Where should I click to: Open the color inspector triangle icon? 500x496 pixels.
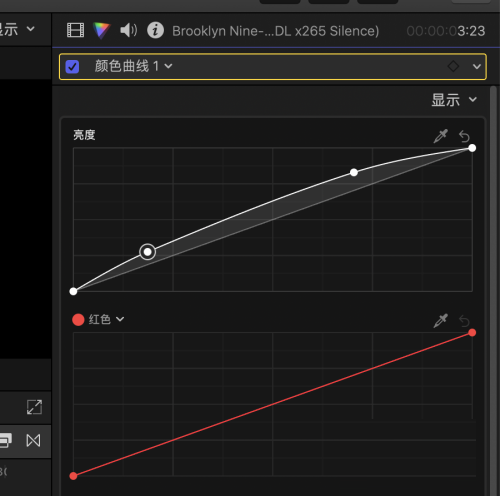click(101, 30)
